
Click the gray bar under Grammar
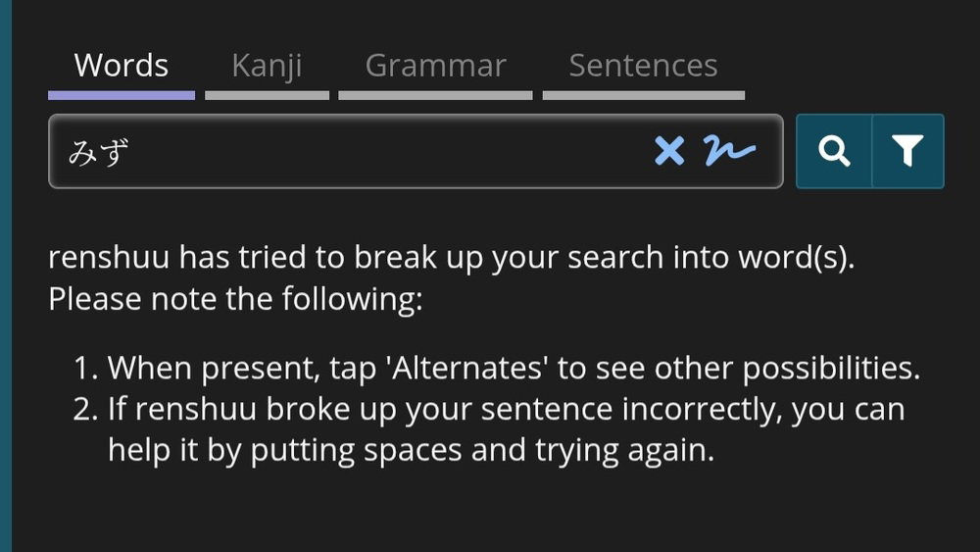436,96
